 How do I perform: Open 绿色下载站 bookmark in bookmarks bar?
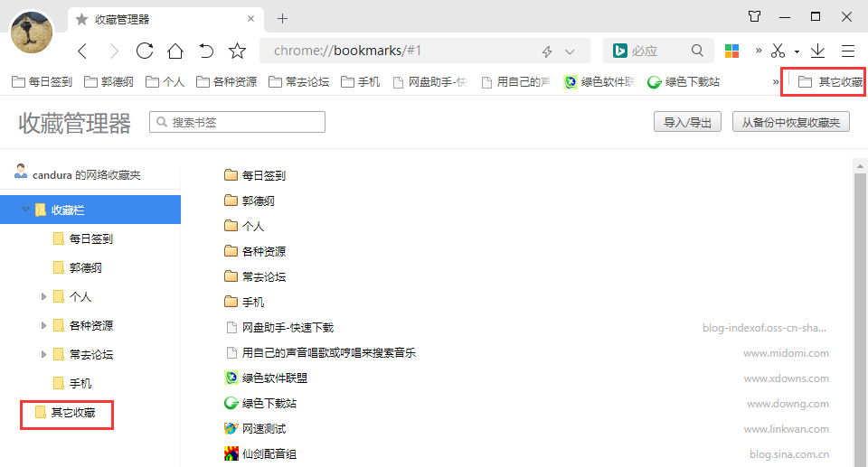click(684, 82)
